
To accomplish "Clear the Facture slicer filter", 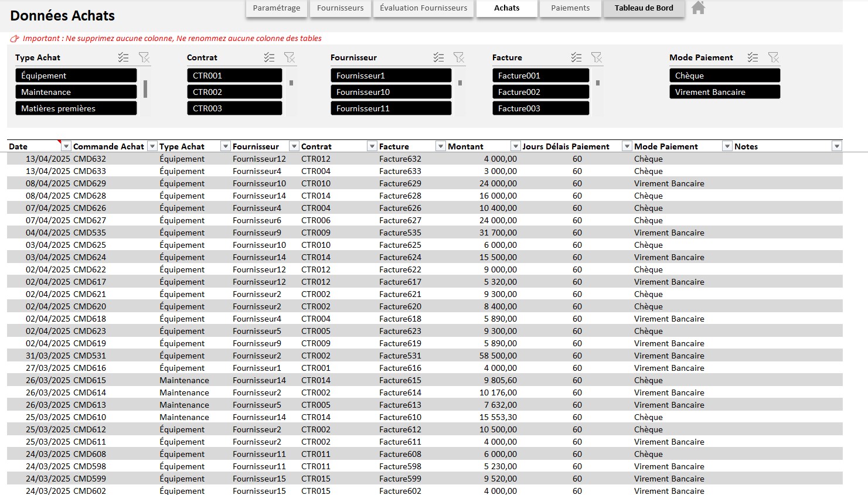I will [x=597, y=57].
